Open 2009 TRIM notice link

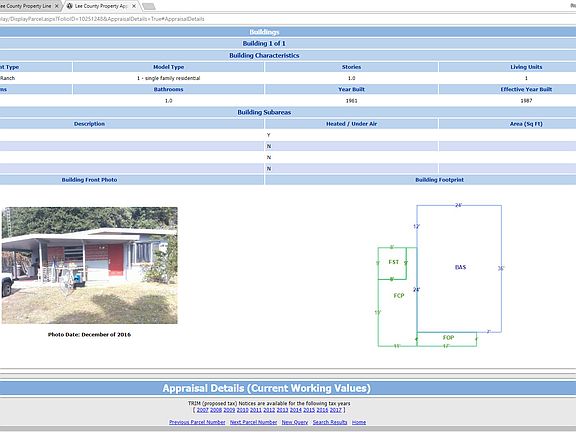tap(229, 410)
